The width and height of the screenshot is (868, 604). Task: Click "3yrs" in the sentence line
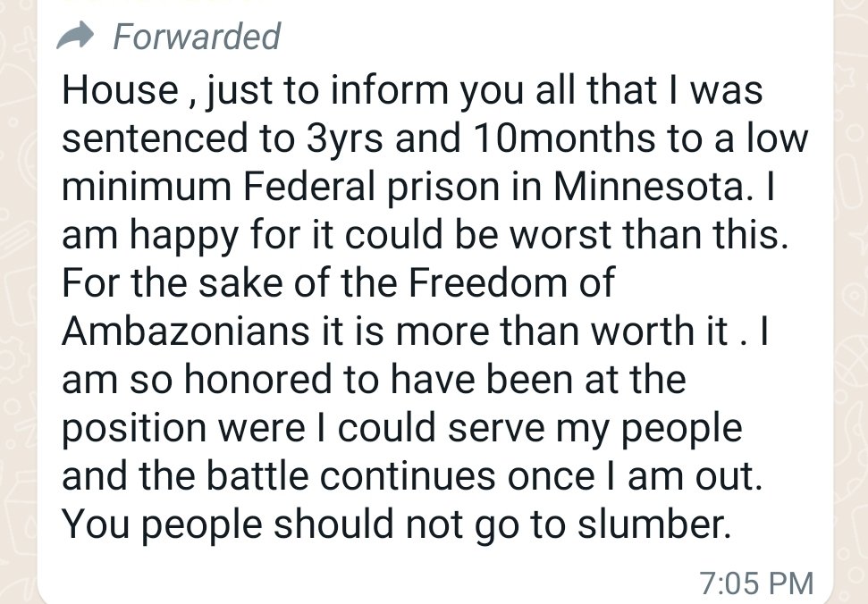[333, 138]
